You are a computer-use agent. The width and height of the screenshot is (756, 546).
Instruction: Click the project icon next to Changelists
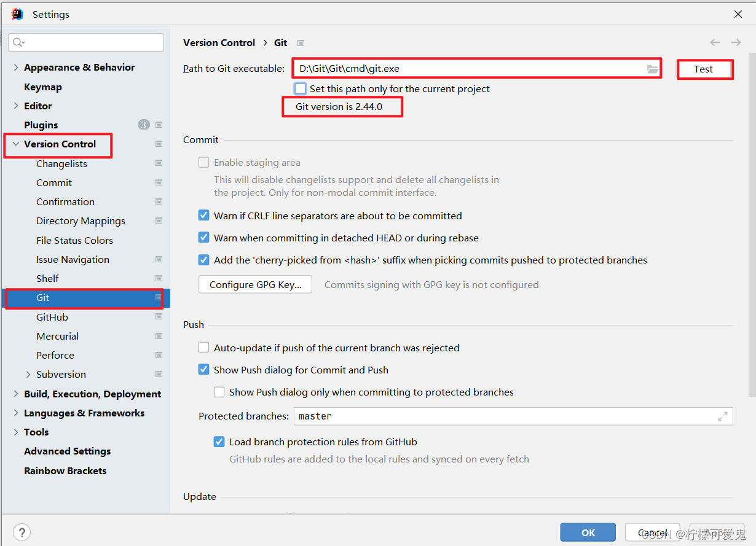tap(159, 163)
